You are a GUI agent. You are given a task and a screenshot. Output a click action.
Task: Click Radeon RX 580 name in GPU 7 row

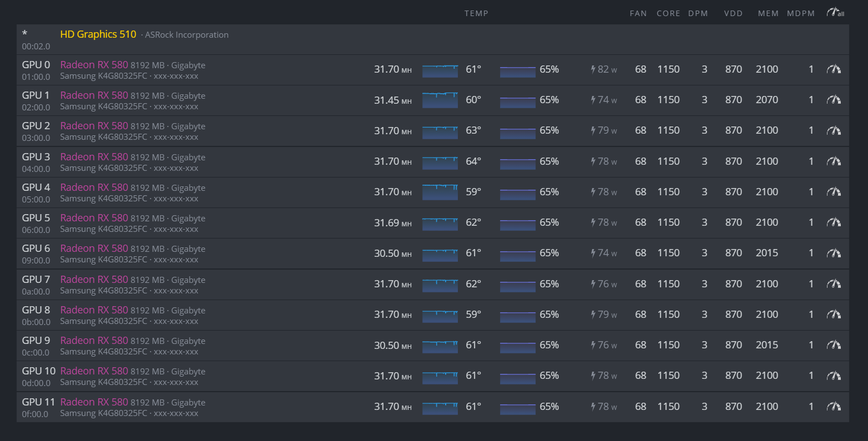tap(94, 280)
